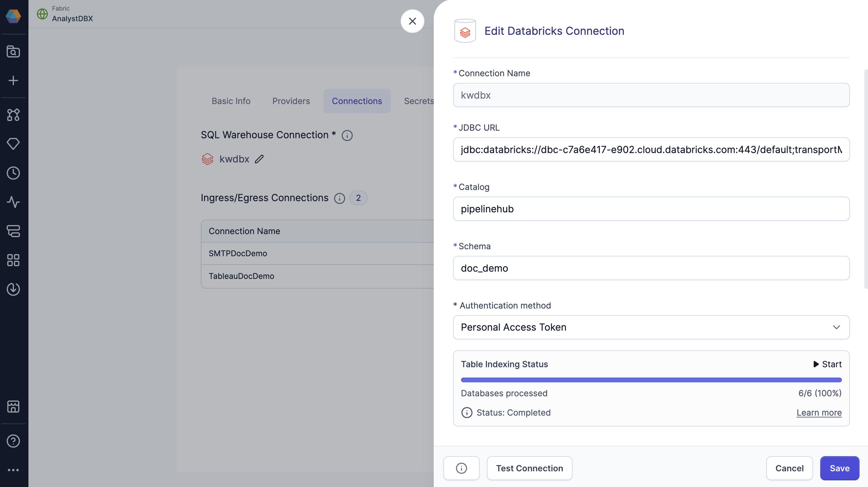The width and height of the screenshot is (868, 487).
Task: Click the ingress connections count badge 2
Action: pyautogui.click(x=358, y=198)
